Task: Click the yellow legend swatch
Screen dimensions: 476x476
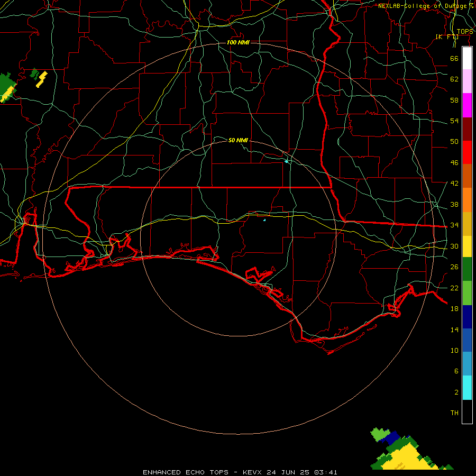Action: tap(467, 246)
